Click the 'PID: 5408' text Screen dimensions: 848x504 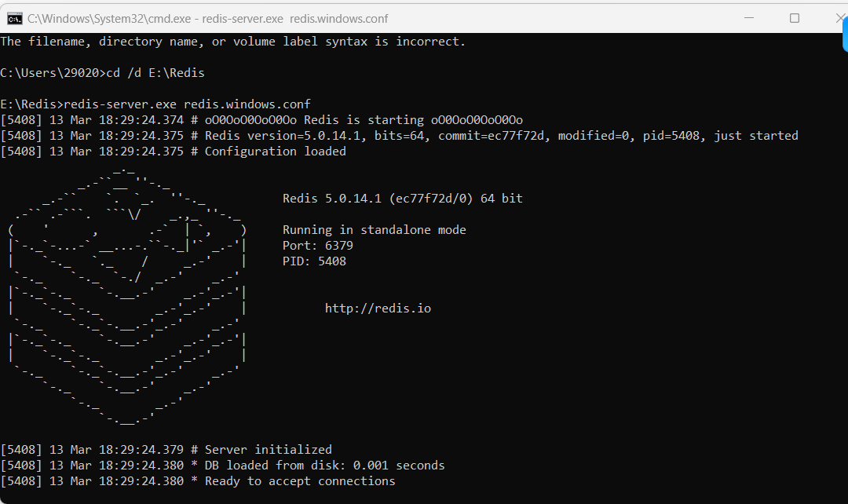pyautogui.click(x=314, y=261)
